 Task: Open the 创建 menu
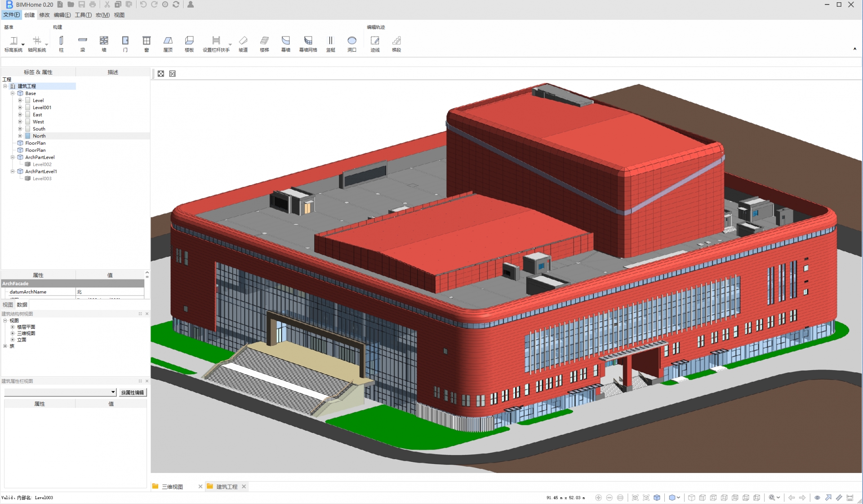click(30, 15)
